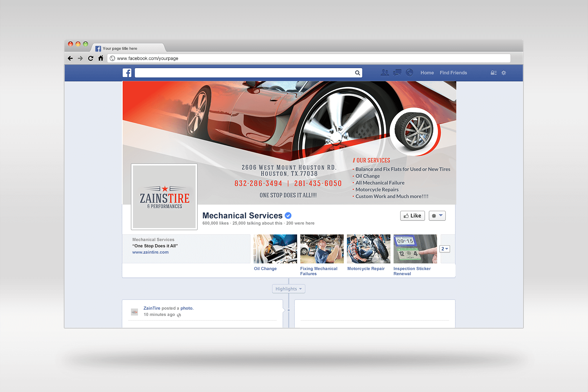Screen dimensions: 588x392
Task: Click '25,000 talking about this' text
Action: point(257,223)
